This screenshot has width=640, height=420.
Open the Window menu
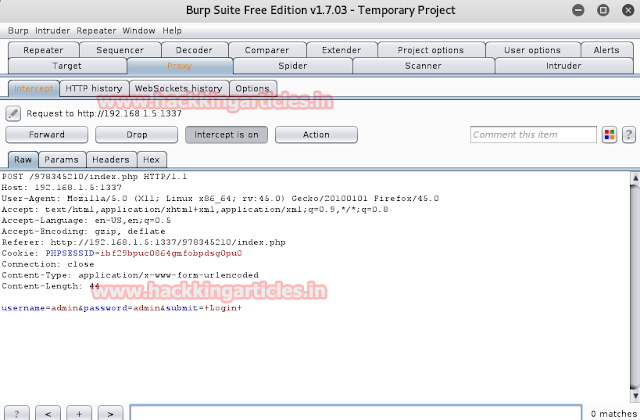[x=139, y=31]
